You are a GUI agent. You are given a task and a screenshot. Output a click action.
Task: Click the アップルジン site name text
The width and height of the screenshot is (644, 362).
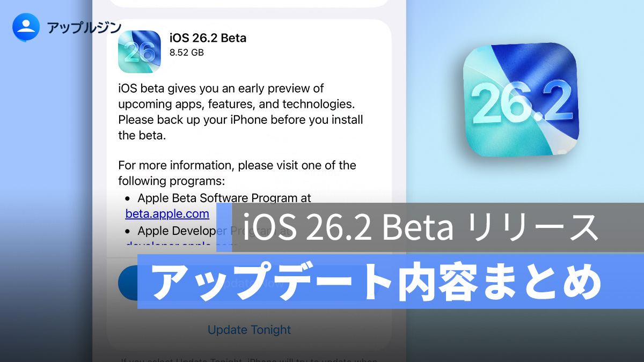pos(84,27)
